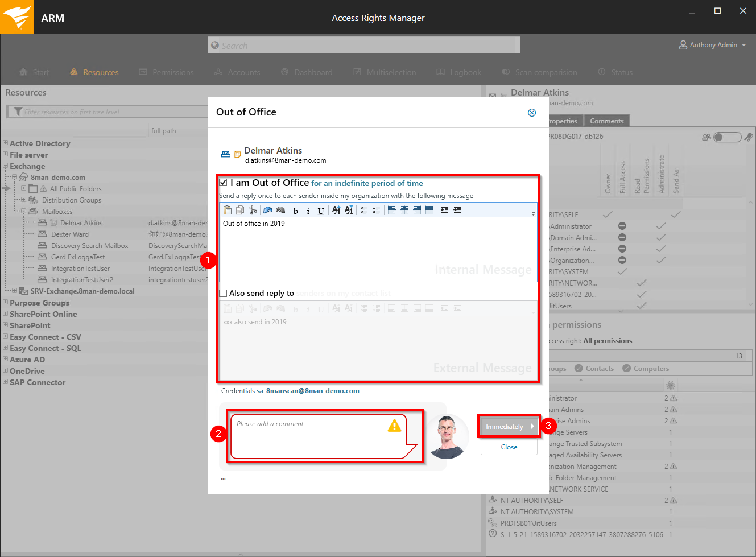Viewport: 756px width, 557px height.
Task: Expand the Active Directory tree node
Action: pyautogui.click(x=5, y=143)
